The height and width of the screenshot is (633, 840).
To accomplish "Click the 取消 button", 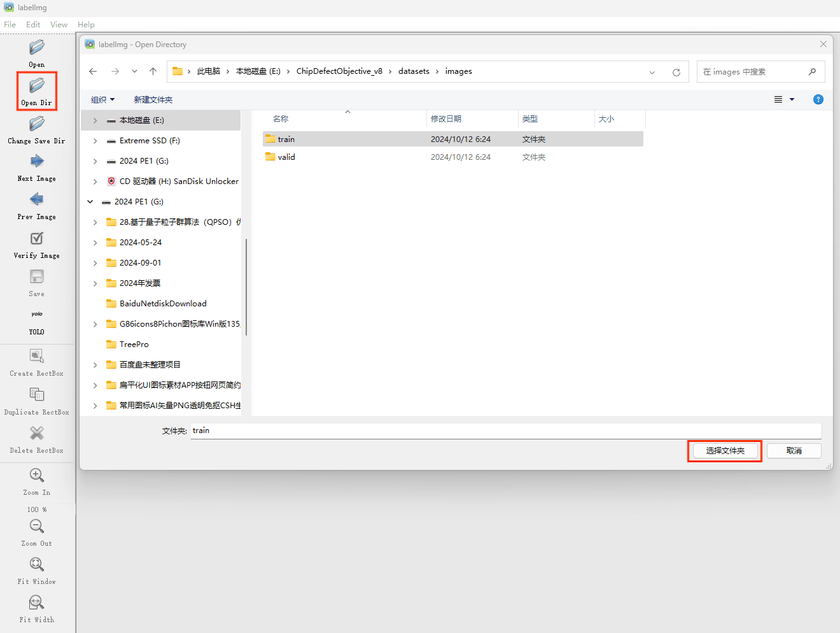I will pyautogui.click(x=794, y=451).
